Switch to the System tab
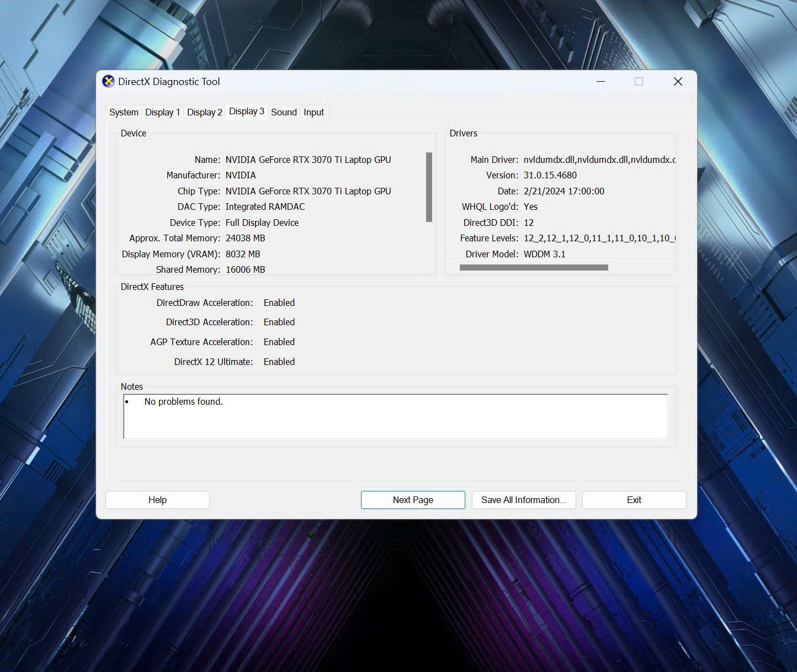Viewport: 797px width, 672px height. tap(124, 112)
